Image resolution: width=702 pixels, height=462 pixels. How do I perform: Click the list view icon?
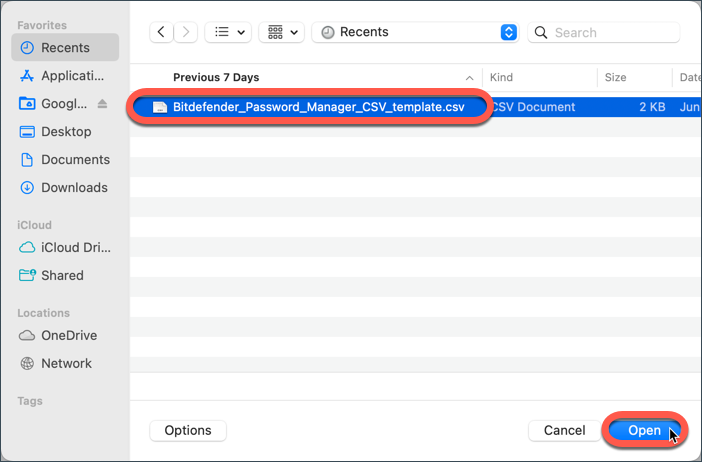point(222,32)
